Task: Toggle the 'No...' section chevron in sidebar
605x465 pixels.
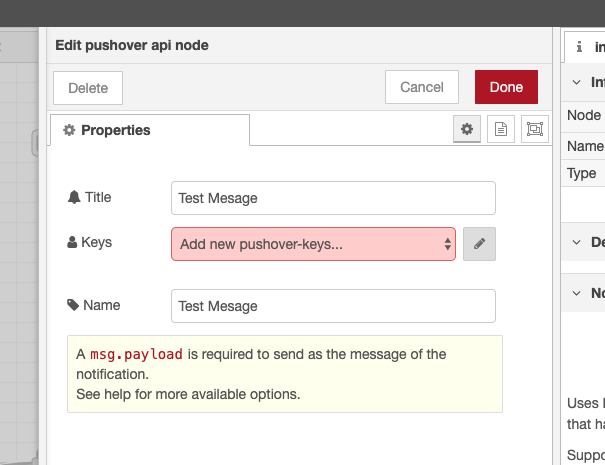Action: coord(577,293)
